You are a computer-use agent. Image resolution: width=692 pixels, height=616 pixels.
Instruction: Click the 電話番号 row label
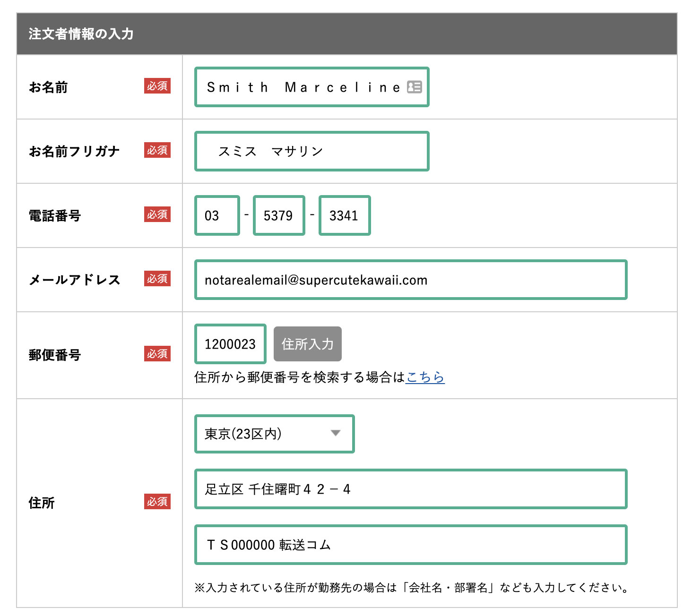[x=55, y=216]
